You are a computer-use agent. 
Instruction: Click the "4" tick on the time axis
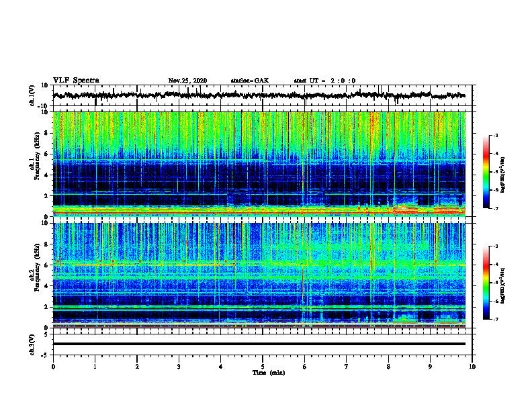tap(220, 367)
